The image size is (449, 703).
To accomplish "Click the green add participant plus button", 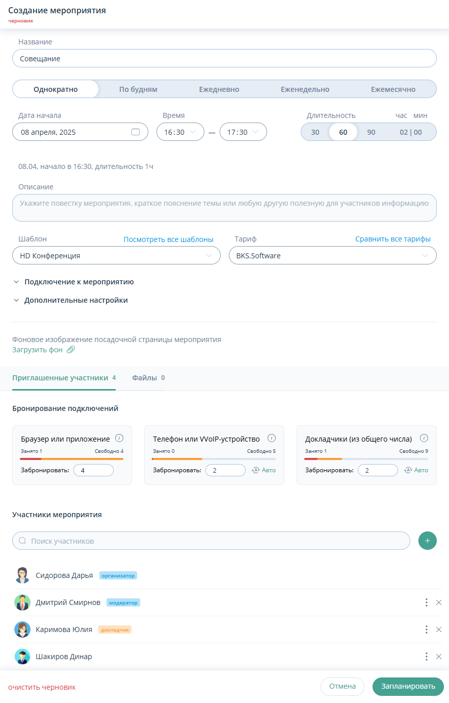I will [x=427, y=541].
